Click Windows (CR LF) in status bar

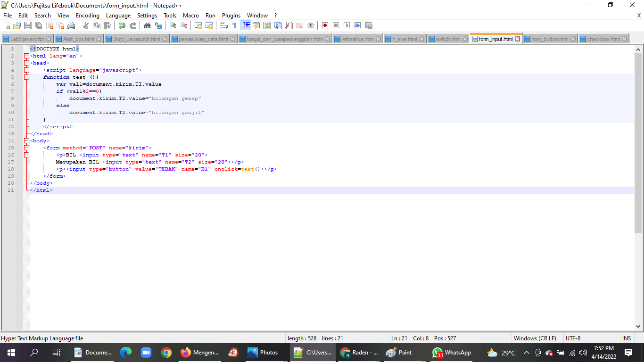535,338
